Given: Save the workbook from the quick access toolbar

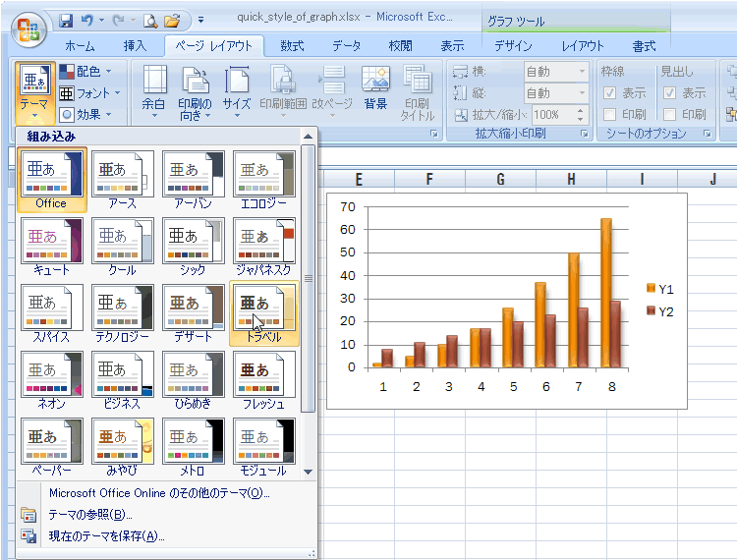Looking at the screenshot, I should coord(66,21).
